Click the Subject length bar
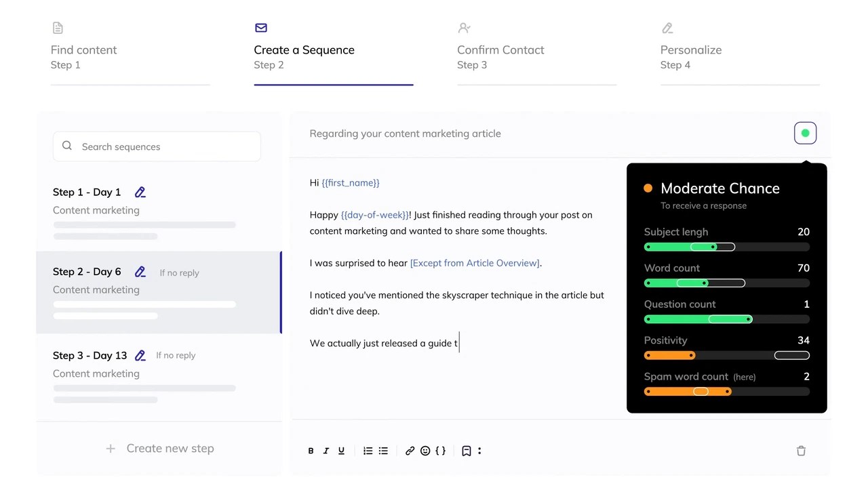The height and width of the screenshot is (488, 868). point(727,247)
